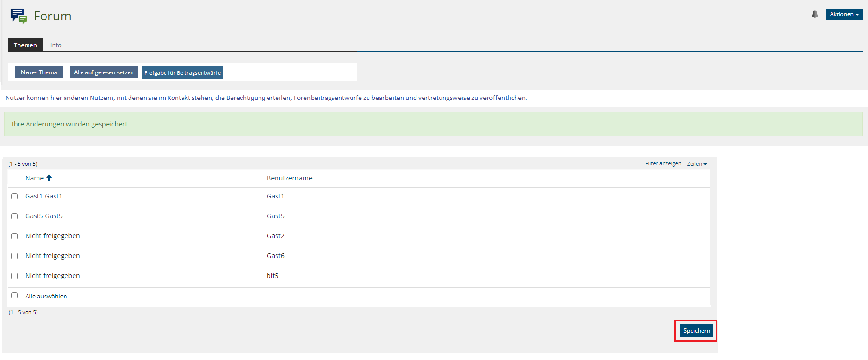The height and width of the screenshot is (360, 868).
Task: Click the notification bell icon
Action: [814, 14]
